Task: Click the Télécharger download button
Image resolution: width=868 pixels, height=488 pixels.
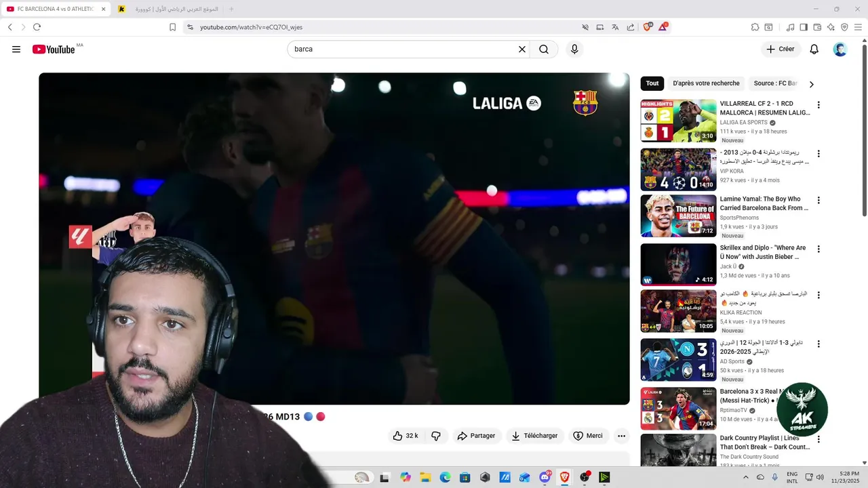Action: (534, 436)
